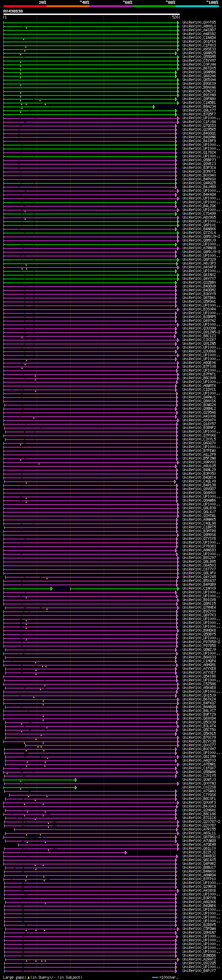Click shortened arrowhead of the B8A234 alignment

[154, 107]
